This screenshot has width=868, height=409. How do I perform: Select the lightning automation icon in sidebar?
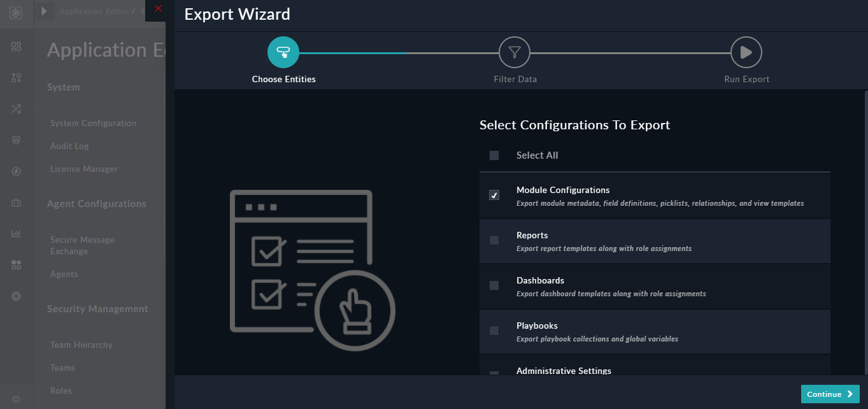click(16, 171)
